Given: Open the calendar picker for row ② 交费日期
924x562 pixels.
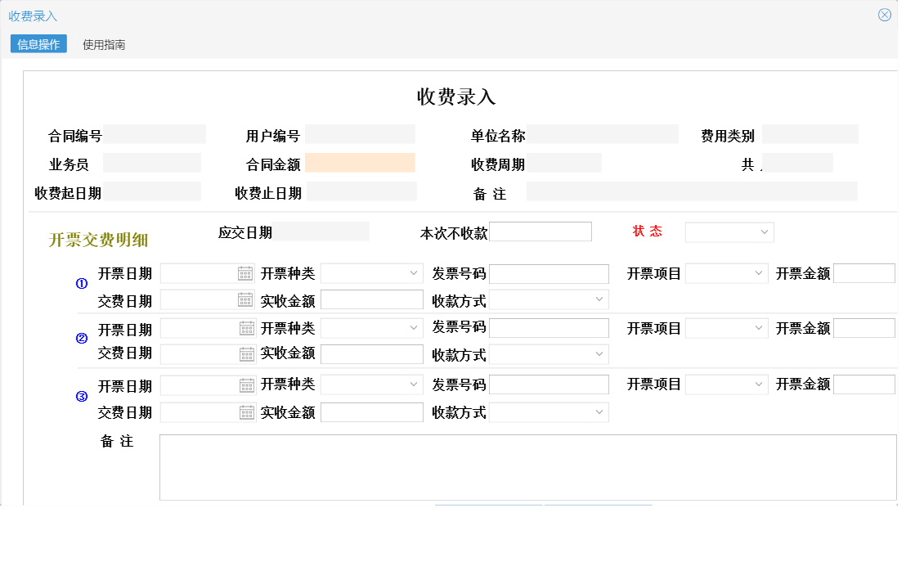Looking at the screenshot, I should [248, 353].
